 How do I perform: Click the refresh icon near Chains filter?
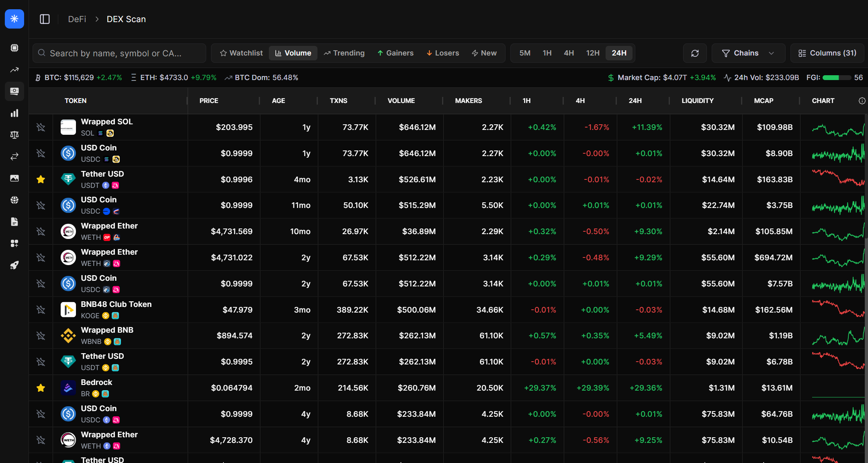[695, 53]
